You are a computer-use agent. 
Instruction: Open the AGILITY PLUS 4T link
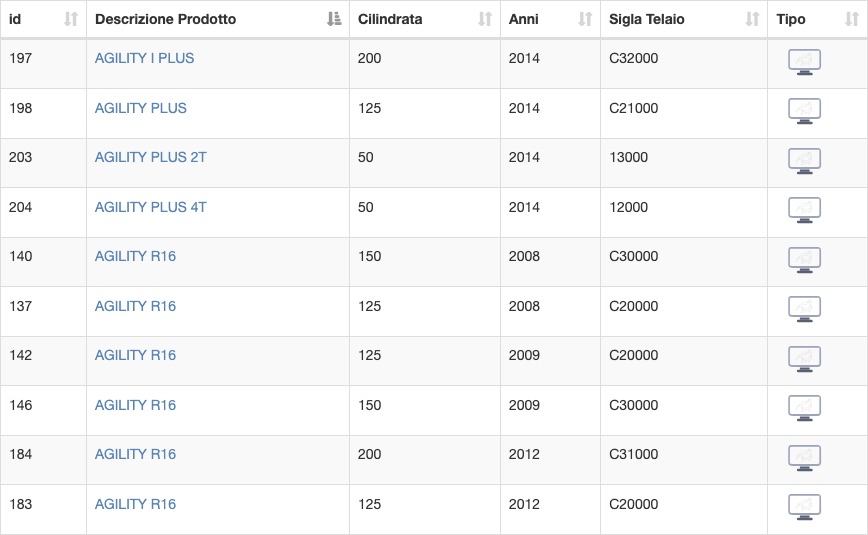(x=151, y=207)
